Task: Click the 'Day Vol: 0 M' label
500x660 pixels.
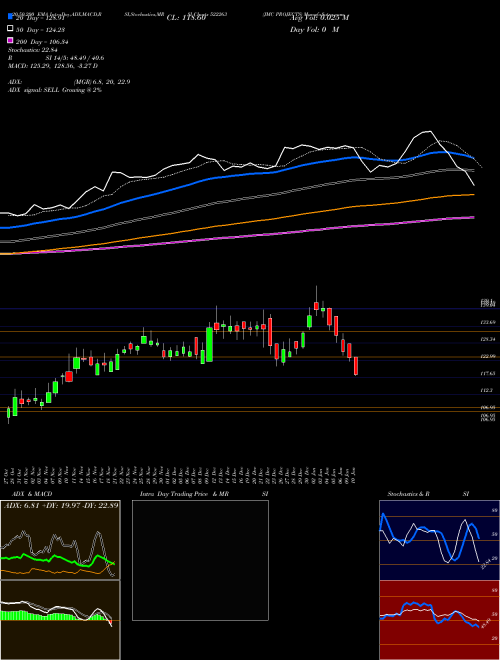Action: [x=314, y=30]
